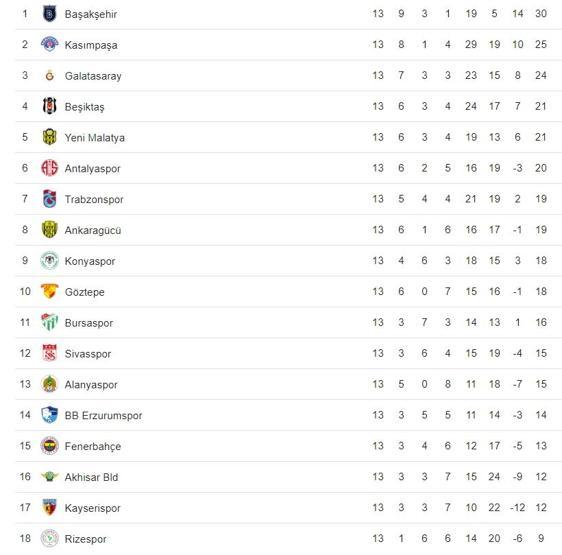Click the Beşiktaş black-and-white crest
562x555 pixels.
pyautogui.click(x=49, y=106)
